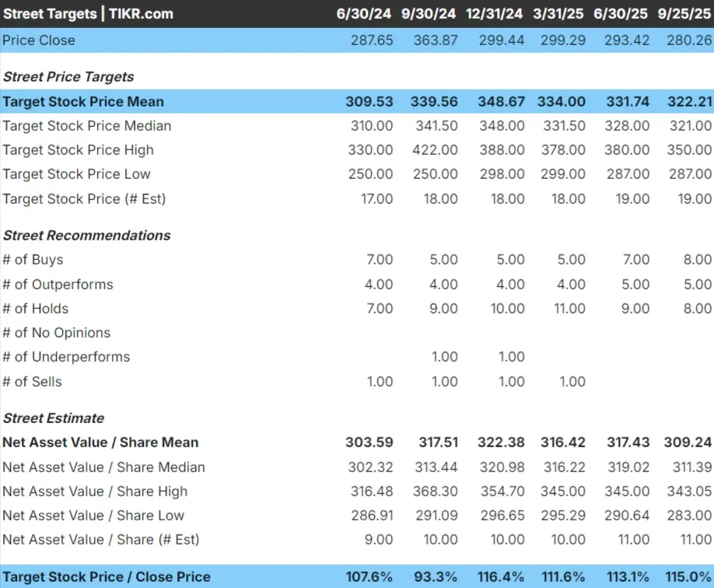This screenshot has width=714, height=588.
Task: Click Net Asset Value Mean value 303.59
Action: coord(369,443)
